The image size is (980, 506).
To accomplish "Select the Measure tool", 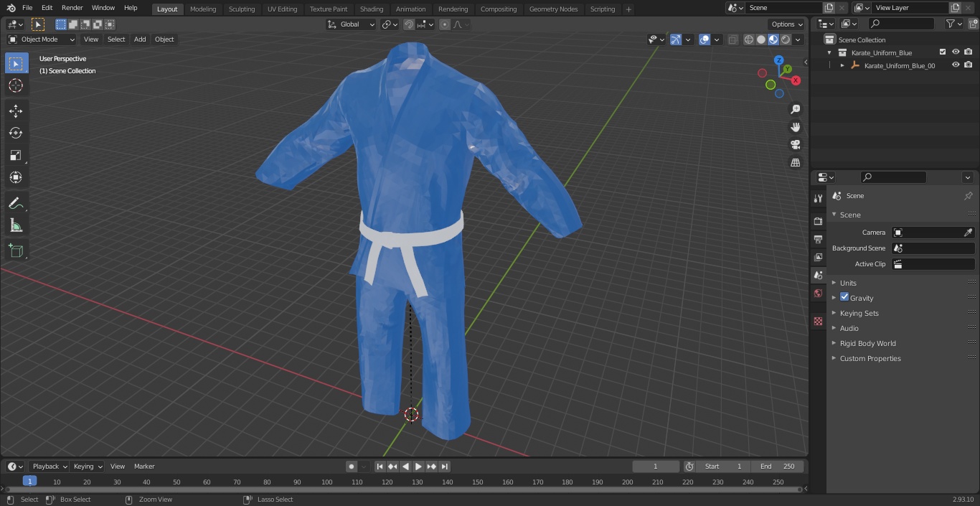I will (x=16, y=225).
